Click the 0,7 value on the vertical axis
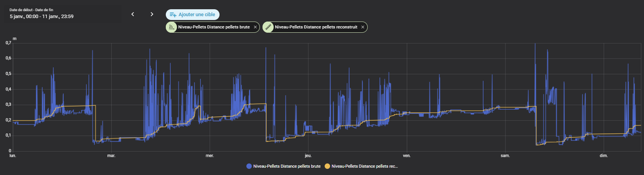The width and height of the screenshot is (644, 175). click(8, 43)
